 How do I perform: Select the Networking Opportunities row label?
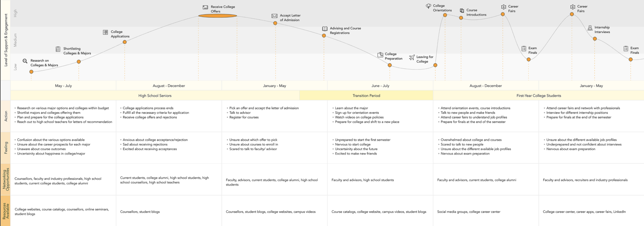point(6,179)
